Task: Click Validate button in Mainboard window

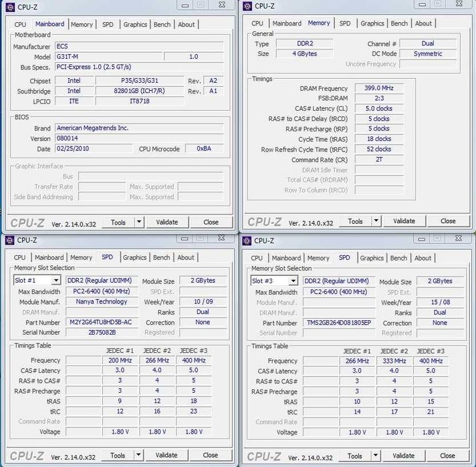Action: click(167, 222)
